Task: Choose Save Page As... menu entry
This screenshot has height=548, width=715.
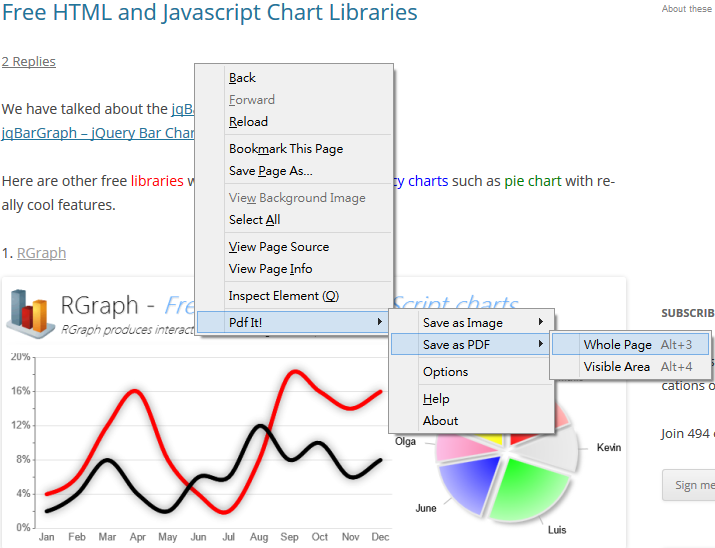Action: point(270,171)
